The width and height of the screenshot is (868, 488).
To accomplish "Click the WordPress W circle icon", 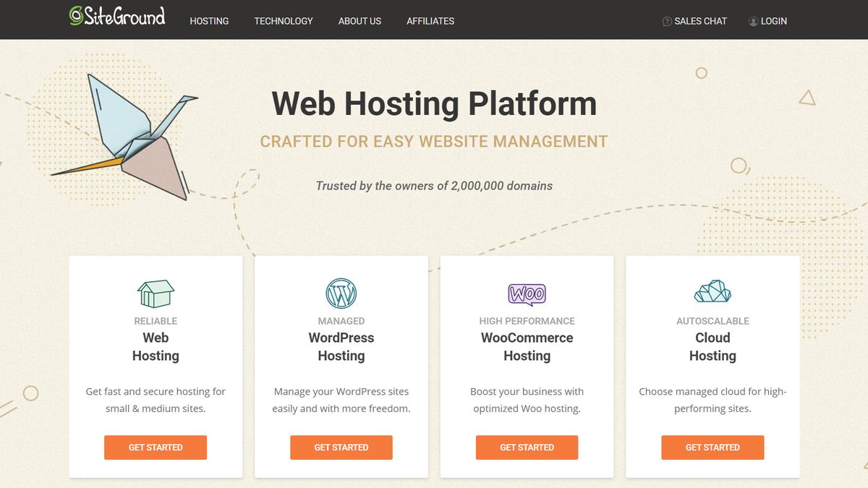I will point(341,294).
